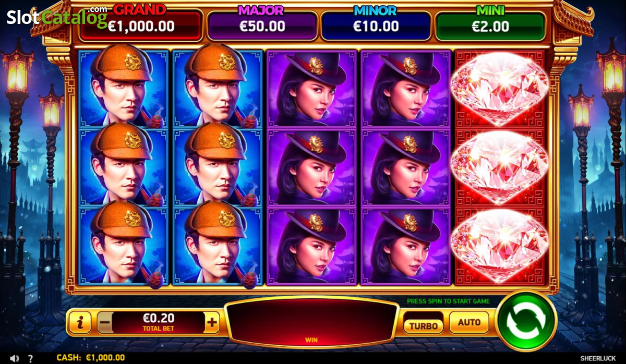Open the Auto spin options

pyautogui.click(x=469, y=322)
